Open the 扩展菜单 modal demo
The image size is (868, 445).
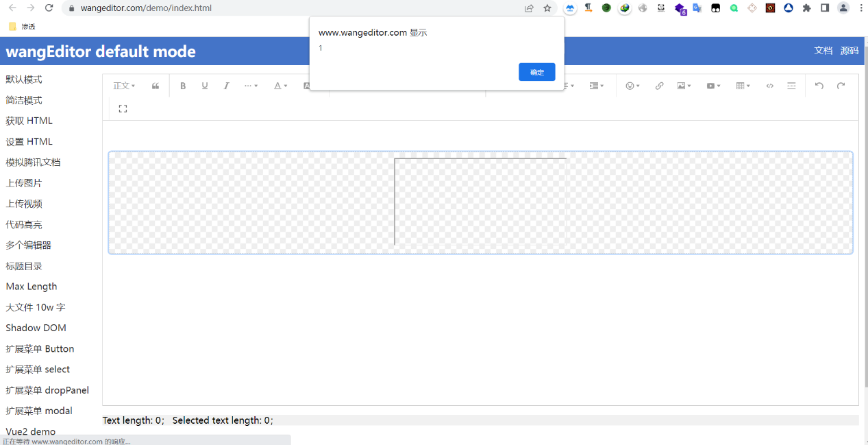click(x=39, y=411)
